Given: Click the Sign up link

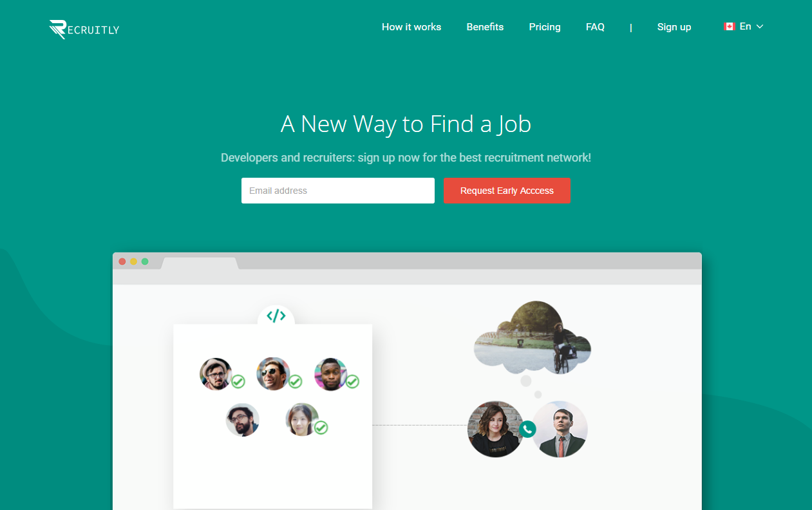Looking at the screenshot, I should pos(674,27).
